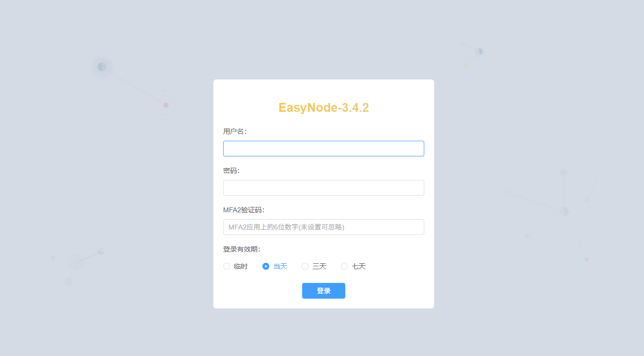Click into the 密码 password field

[x=323, y=188]
